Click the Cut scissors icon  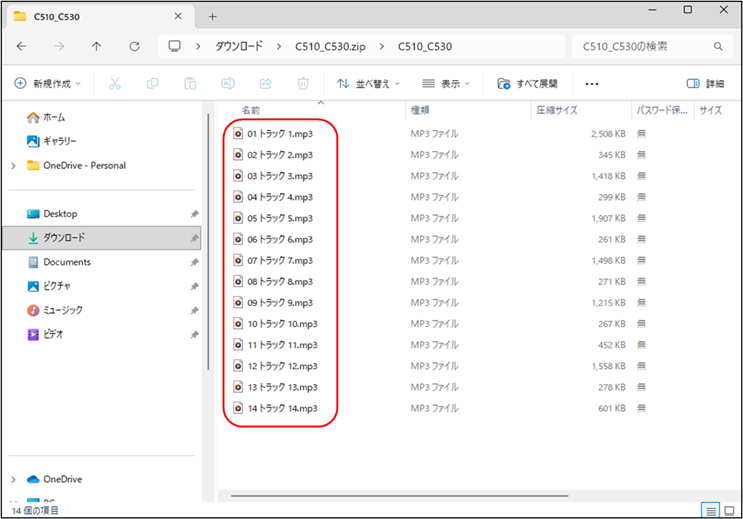114,84
